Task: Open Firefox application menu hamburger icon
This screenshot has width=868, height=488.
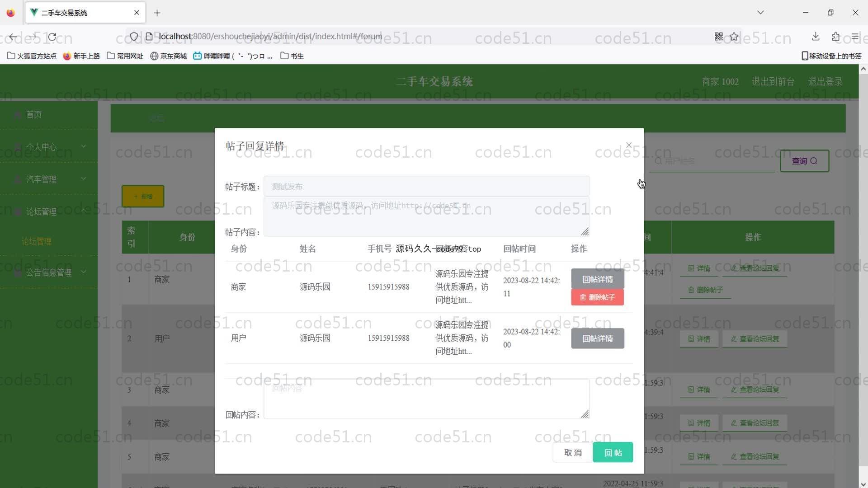Action: click(x=854, y=37)
